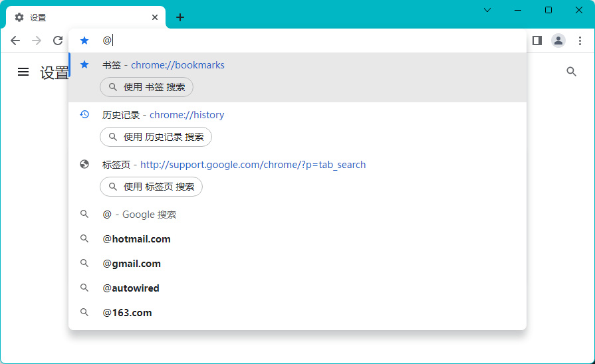This screenshot has height=364, width=595.
Task: Choose the @gmail.com suggestion
Action: pos(132,264)
